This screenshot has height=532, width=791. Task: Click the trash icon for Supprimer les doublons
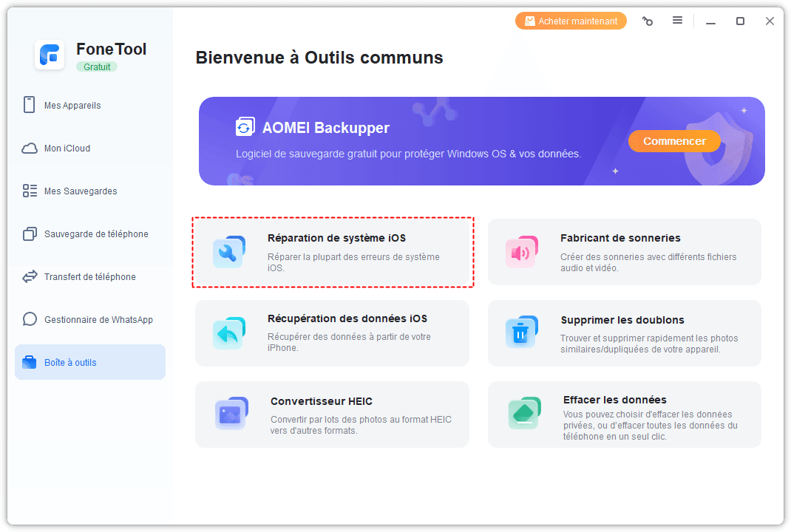click(521, 333)
